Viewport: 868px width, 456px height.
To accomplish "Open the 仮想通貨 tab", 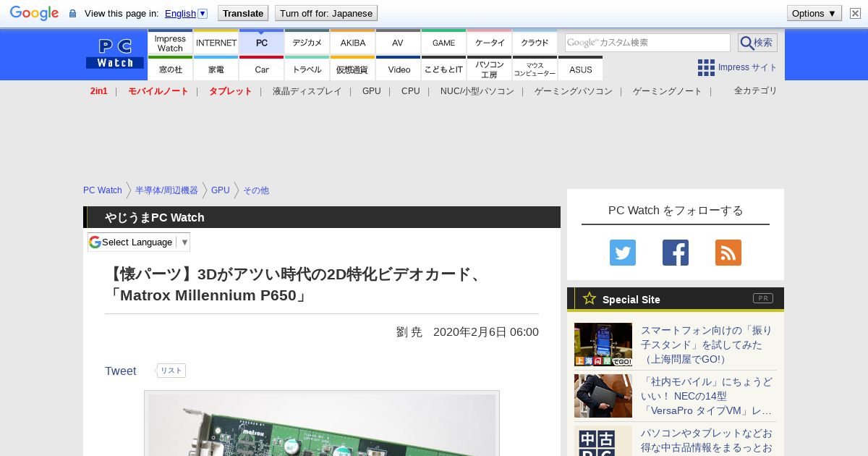I will click(x=353, y=69).
